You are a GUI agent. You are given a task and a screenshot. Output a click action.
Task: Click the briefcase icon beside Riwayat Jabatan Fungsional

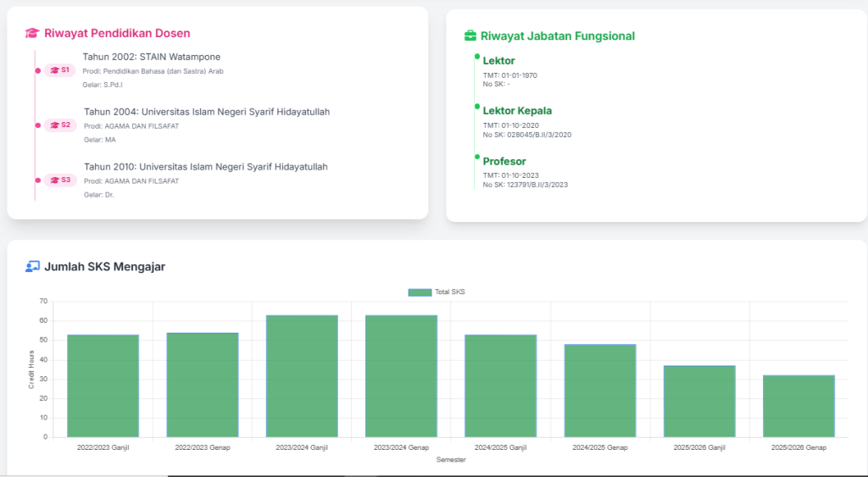point(470,36)
